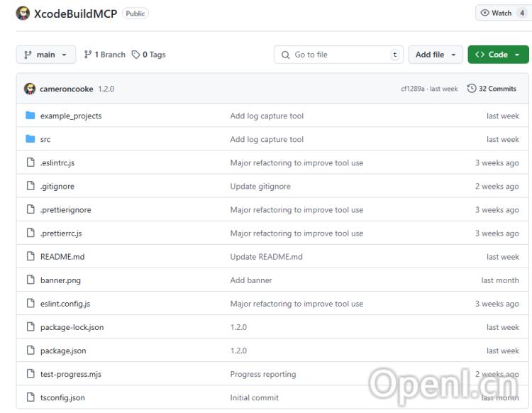
Task: Open the tsconfig.json file
Action: 62,397
